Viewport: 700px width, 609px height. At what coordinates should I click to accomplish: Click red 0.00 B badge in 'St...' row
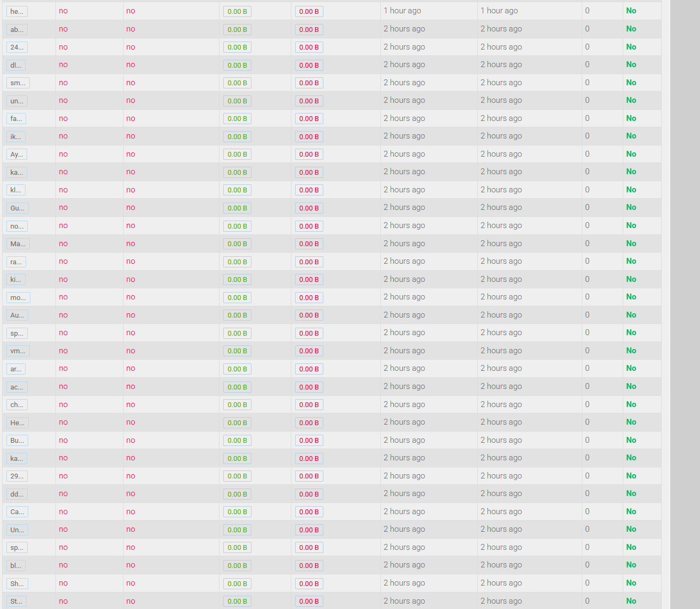(309, 602)
